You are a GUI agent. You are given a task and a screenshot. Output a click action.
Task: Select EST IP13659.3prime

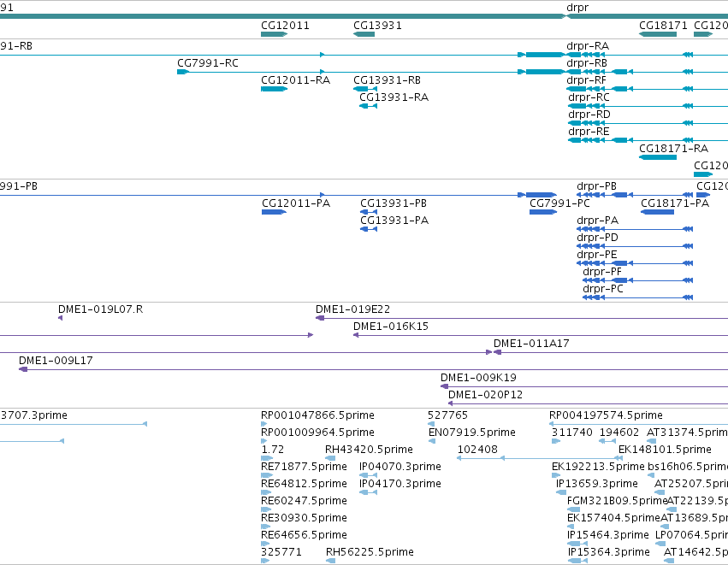tap(561, 492)
